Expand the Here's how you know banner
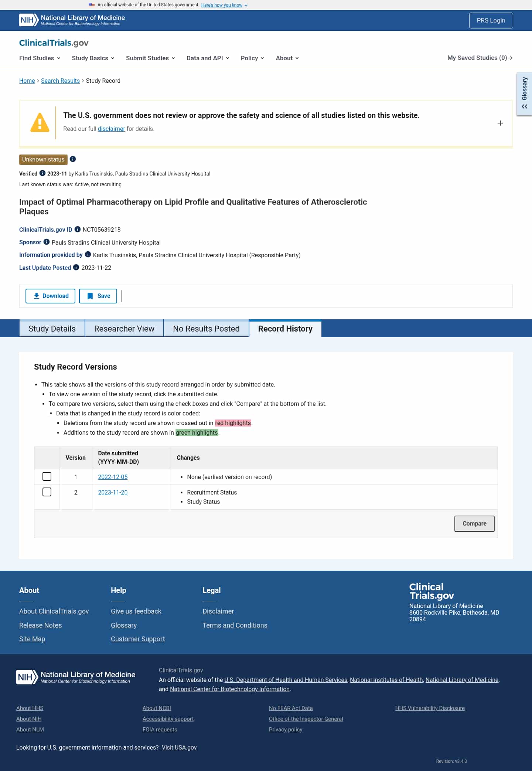 (x=224, y=5)
